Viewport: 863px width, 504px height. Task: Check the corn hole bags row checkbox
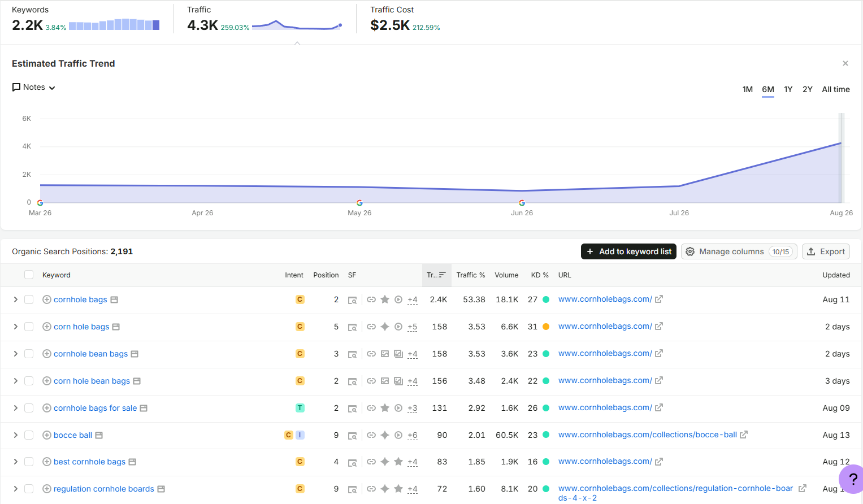click(29, 327)
